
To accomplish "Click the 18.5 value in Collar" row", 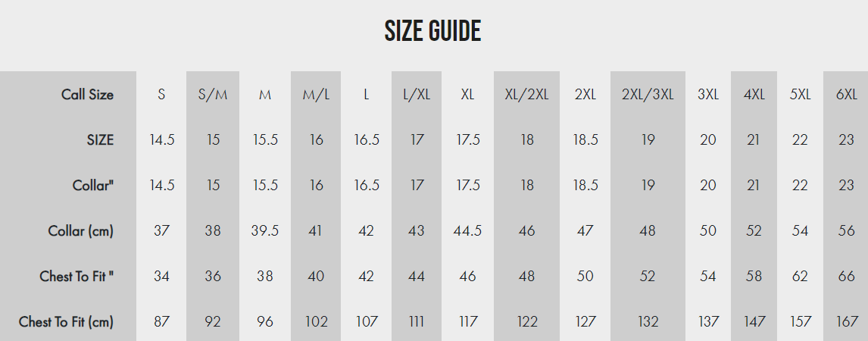I will (585, 186).
